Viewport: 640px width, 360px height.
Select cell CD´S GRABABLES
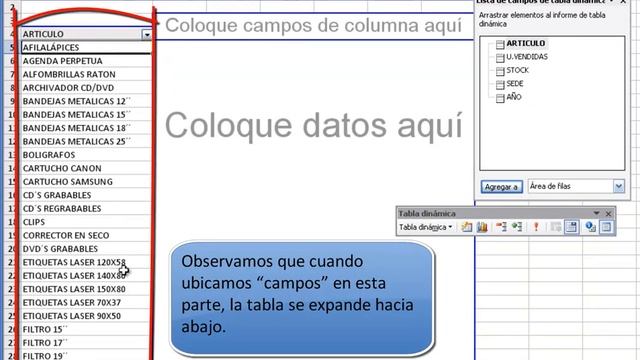point(86,195)
